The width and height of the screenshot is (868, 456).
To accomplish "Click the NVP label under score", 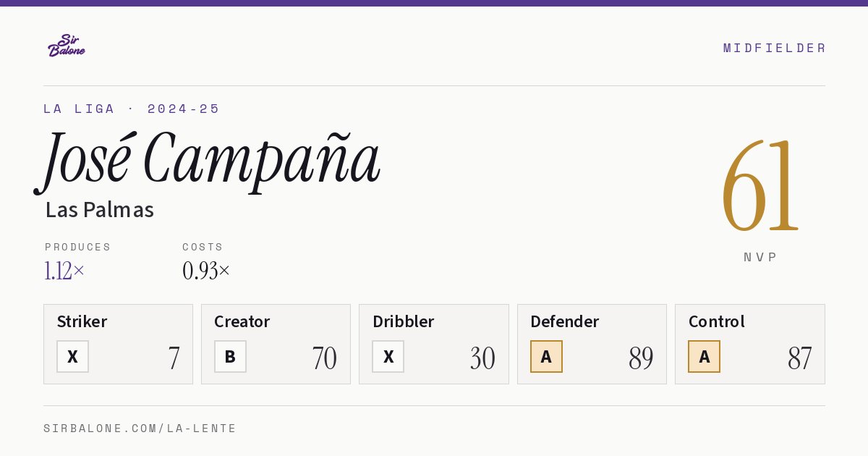I will 760,257.
